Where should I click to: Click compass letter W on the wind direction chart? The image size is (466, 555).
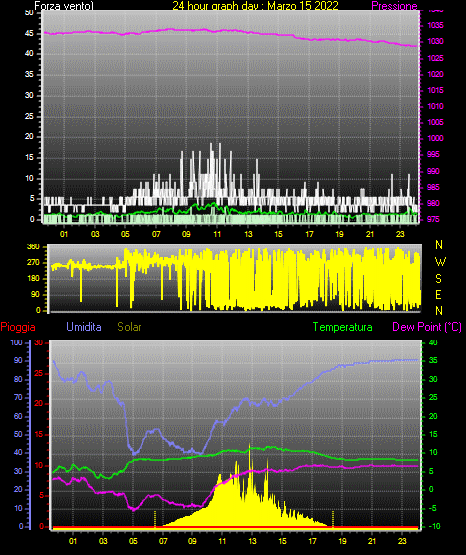pyautogui.click(x=440, y=262)
